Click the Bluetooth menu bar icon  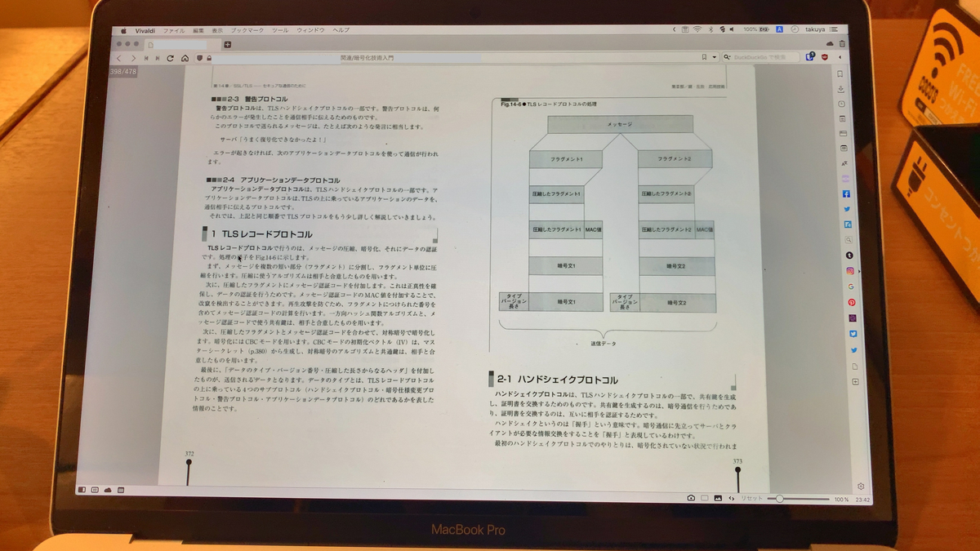pyautogui.click(x=710, y=29)
